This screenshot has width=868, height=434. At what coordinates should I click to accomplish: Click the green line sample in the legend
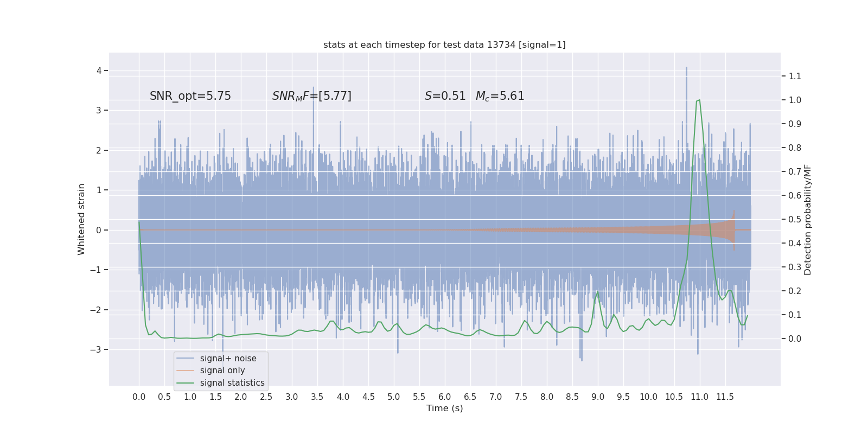click(186, 383)
